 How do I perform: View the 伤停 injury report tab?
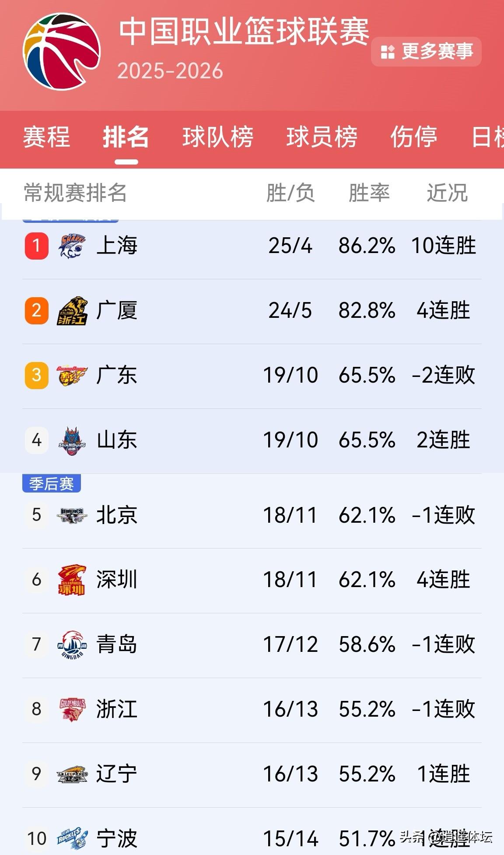[413, 138]
